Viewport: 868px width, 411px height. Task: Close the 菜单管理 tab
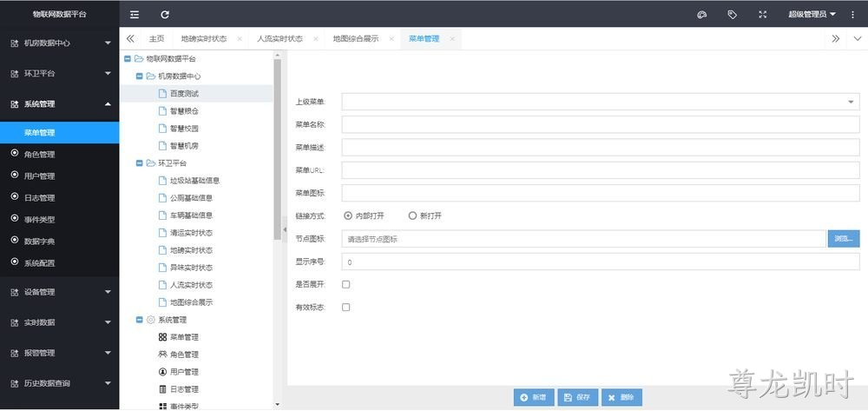452,39
